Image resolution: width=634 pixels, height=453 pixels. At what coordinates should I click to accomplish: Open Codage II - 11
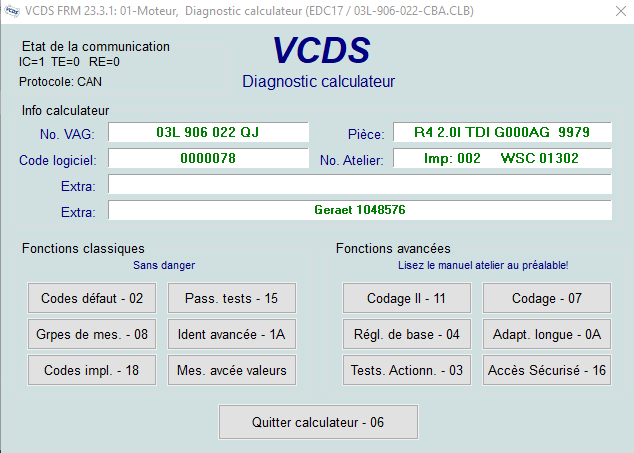click(x=407, y=298)
